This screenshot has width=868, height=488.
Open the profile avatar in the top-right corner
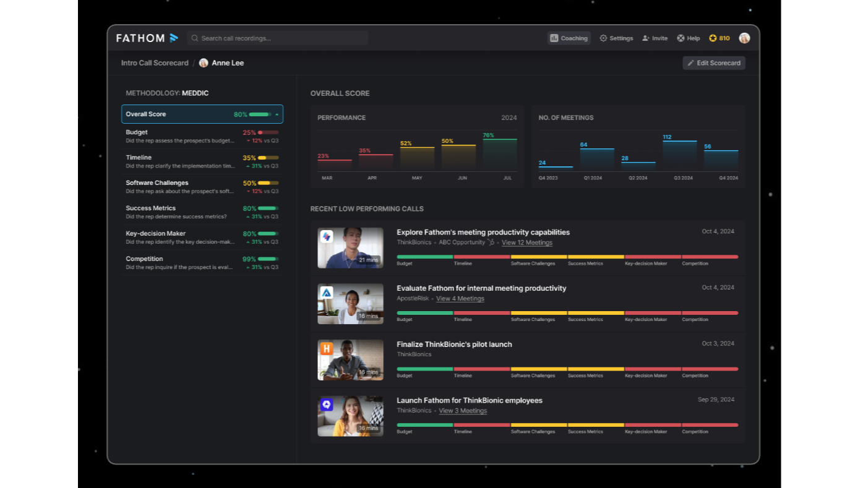click(x=744, y=38)
